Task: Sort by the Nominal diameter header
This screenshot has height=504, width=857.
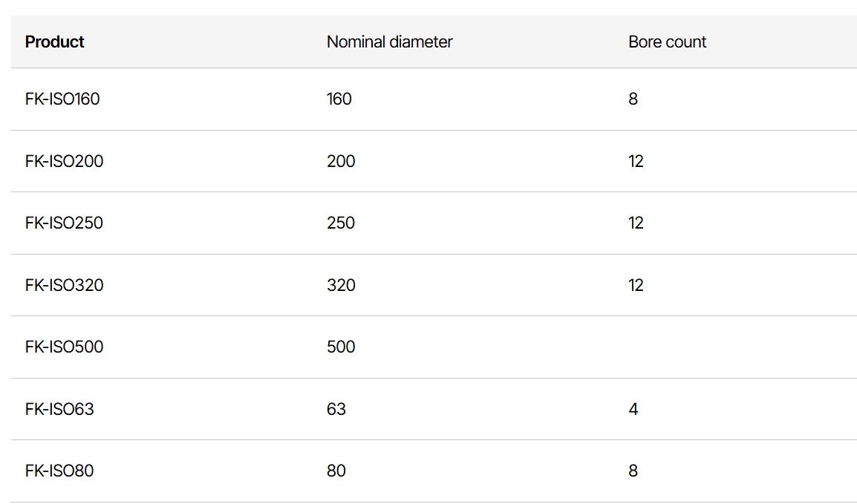Action: tap(389, 42)
